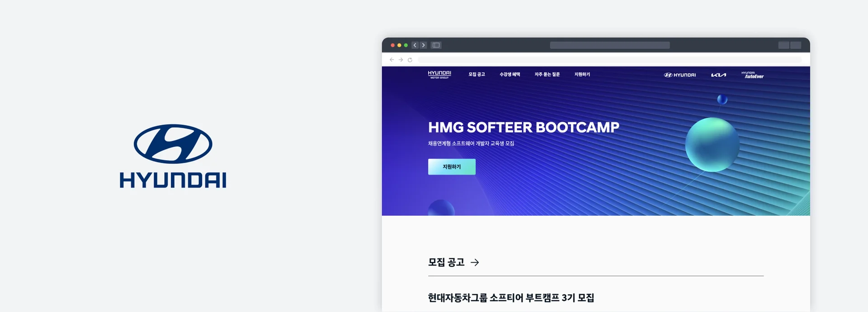Viewport: 868px width, 312px height.
Task: Select the 지원하기 item in top navigation
Action: pos(582,75)
